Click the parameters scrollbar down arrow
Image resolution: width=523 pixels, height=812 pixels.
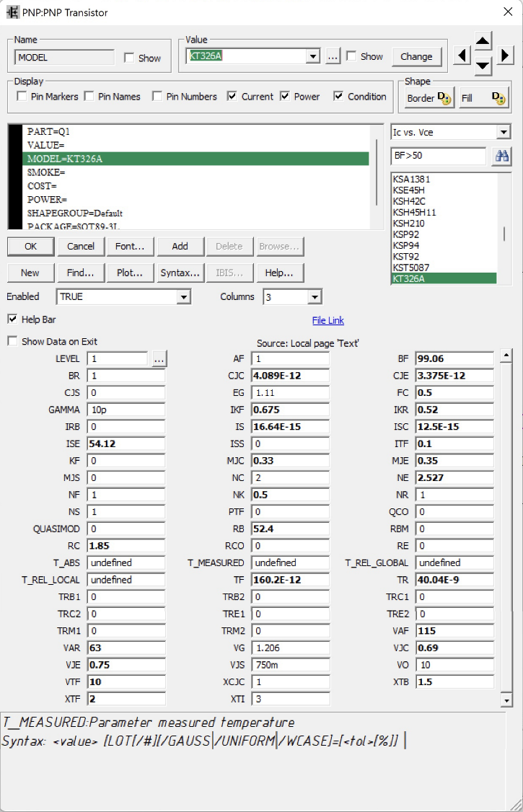coord(506,700)
